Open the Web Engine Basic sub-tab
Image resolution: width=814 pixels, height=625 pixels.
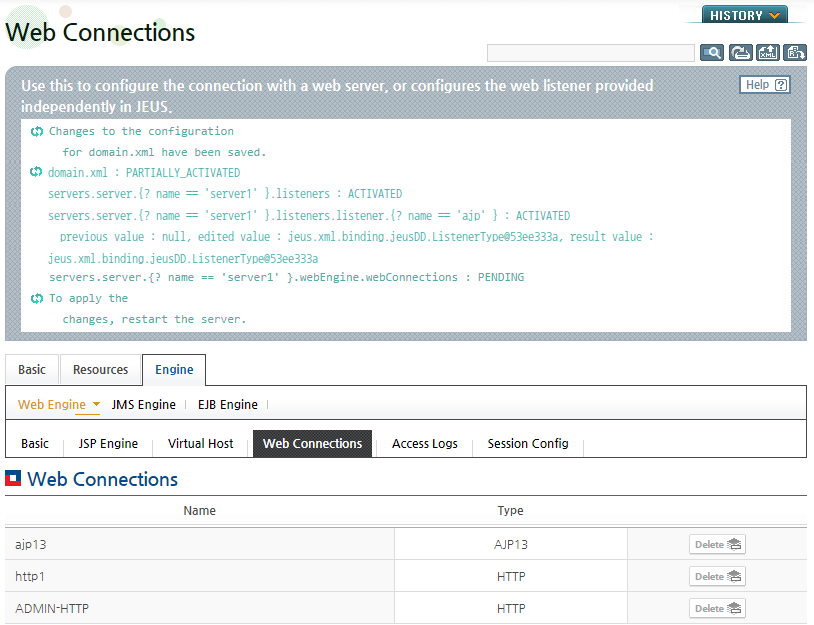(x=35, y=443)
